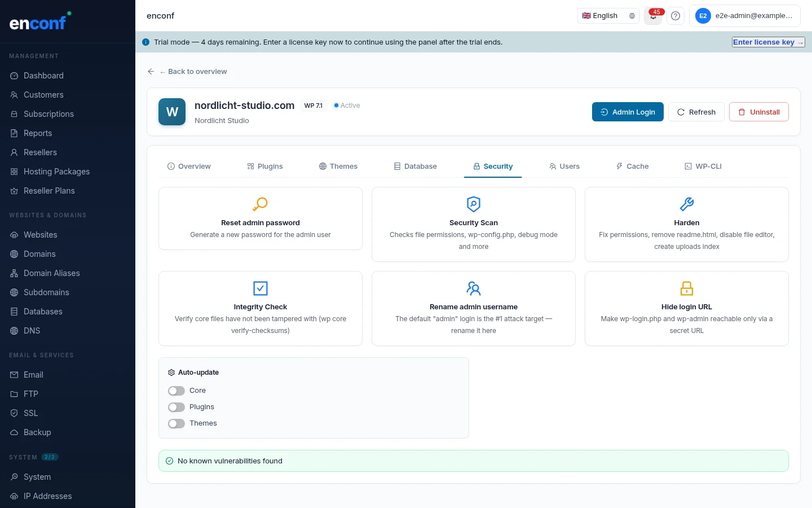The height and width of the screenshot is (508, 812).
Task: Click the enconf logo
Action: (x=40, y=21)
